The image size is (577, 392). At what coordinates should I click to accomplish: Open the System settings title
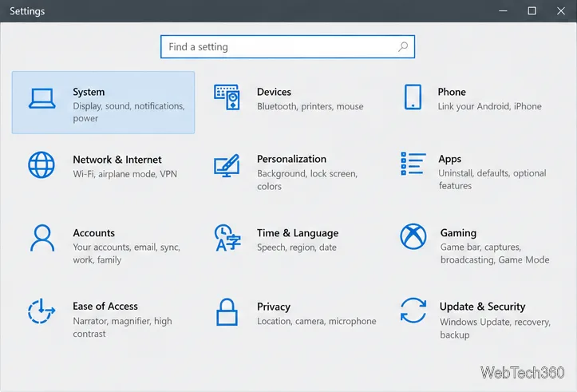pyautogui.click(x=89, y=92)
